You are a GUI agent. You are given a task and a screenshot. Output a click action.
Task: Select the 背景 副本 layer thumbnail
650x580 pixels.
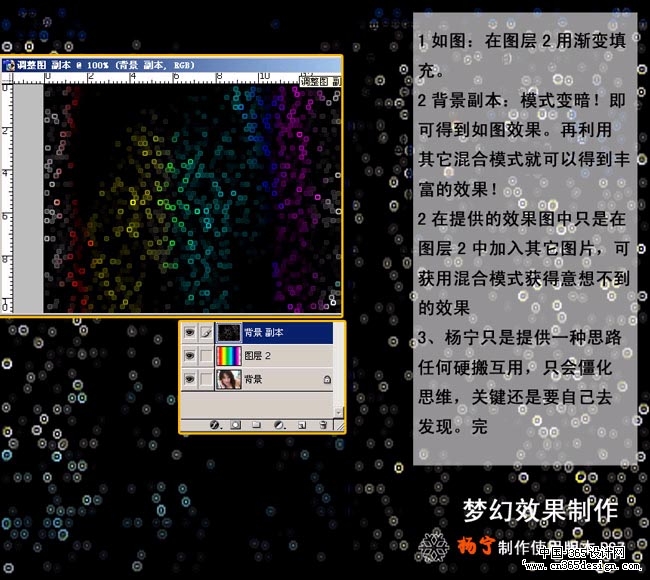[x=229, y=332]
